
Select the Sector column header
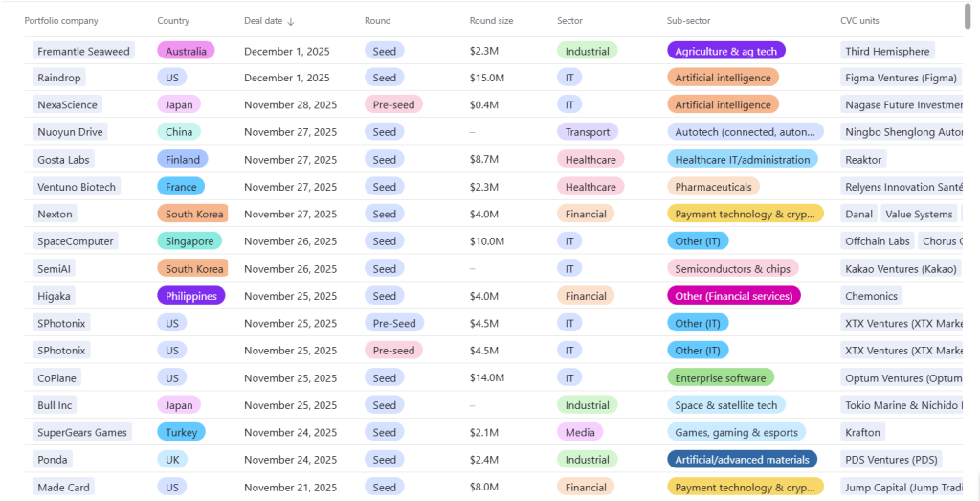point(572,21)
